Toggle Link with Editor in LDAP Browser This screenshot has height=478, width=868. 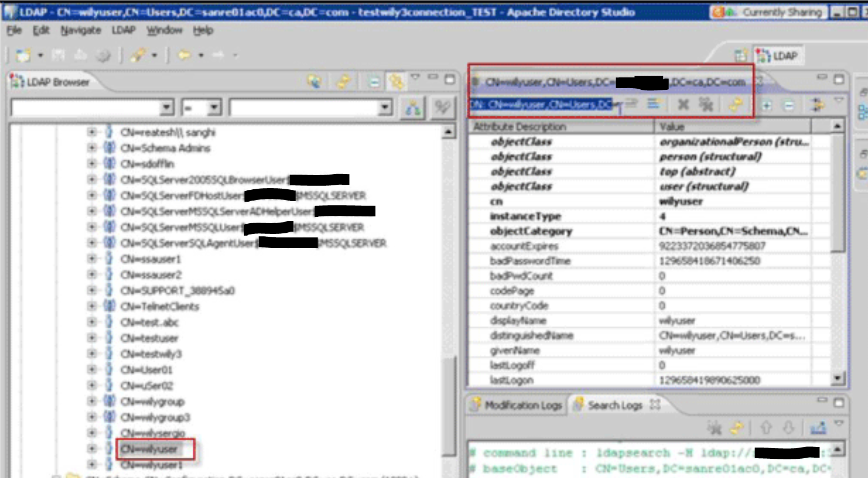click(x=397, y=82)
